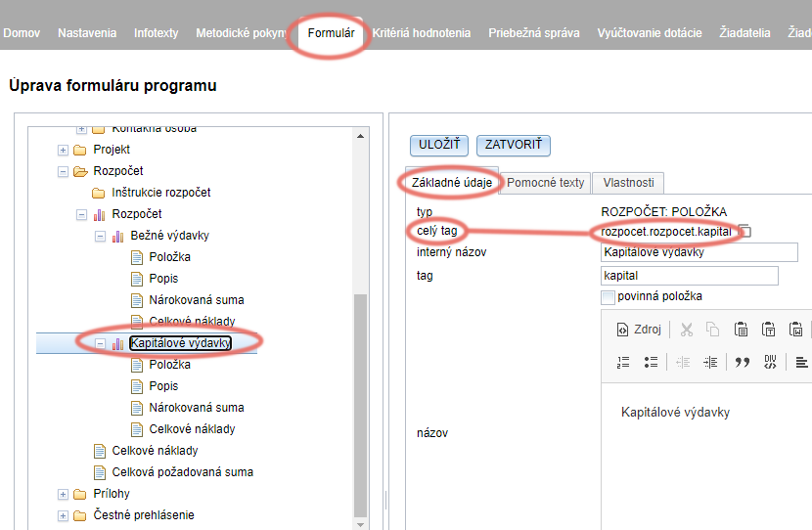Open Kritériá hodnotenia menu item
Viewport: 812px width, 530px height.
tap(421, 33)
